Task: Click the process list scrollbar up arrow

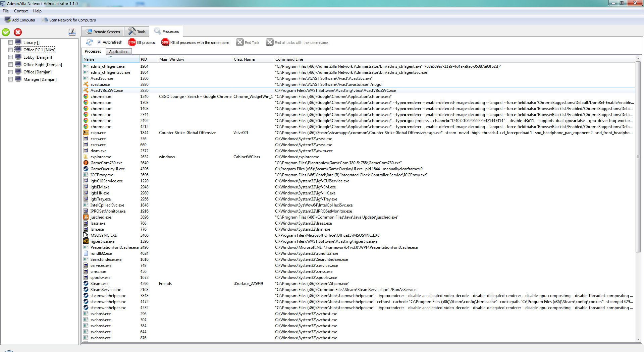Action: click(638, 59)
